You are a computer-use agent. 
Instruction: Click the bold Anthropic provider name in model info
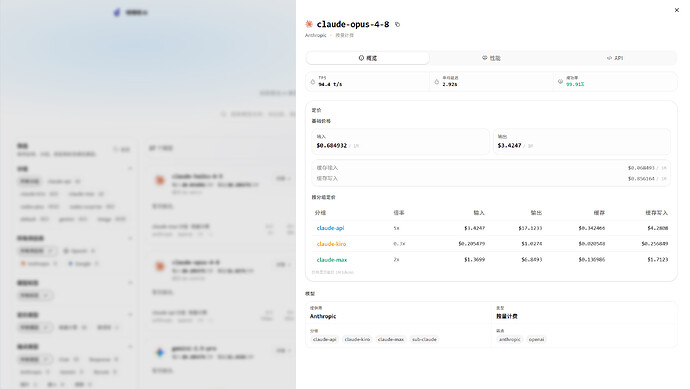[x=323, y=316]
